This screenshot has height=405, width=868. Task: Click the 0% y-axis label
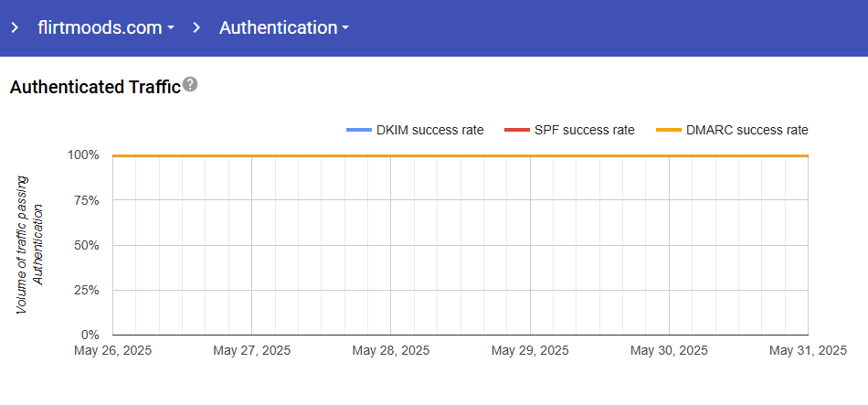89,335
